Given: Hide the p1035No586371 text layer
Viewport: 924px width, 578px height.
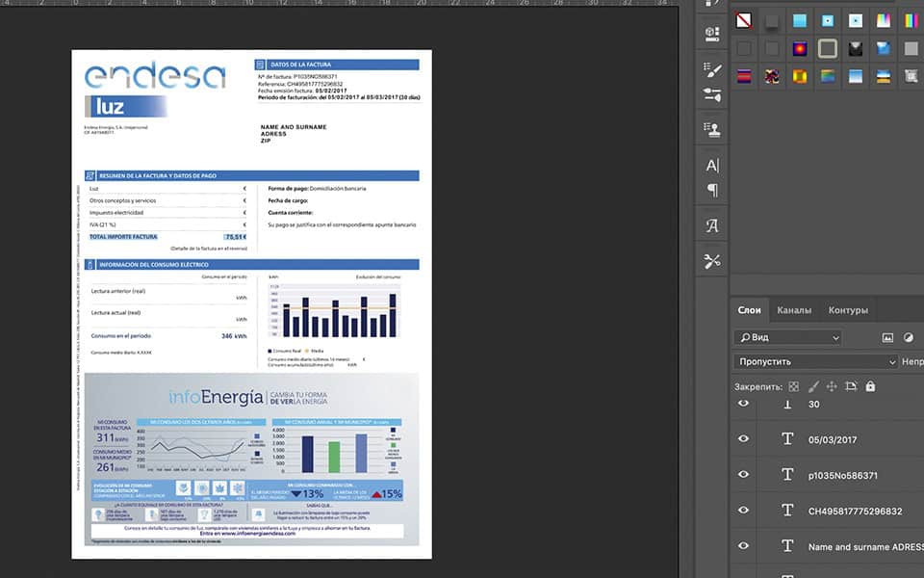Looking at the screenshot, I should (744, 474).
